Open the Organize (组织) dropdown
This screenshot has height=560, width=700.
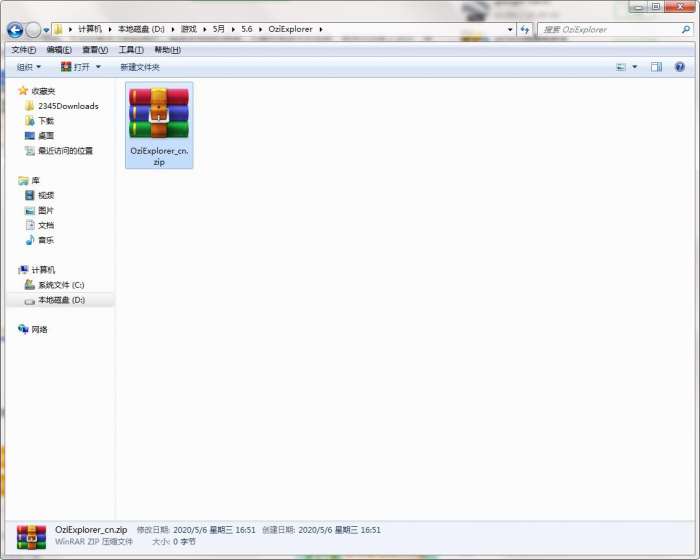[29, 67]
